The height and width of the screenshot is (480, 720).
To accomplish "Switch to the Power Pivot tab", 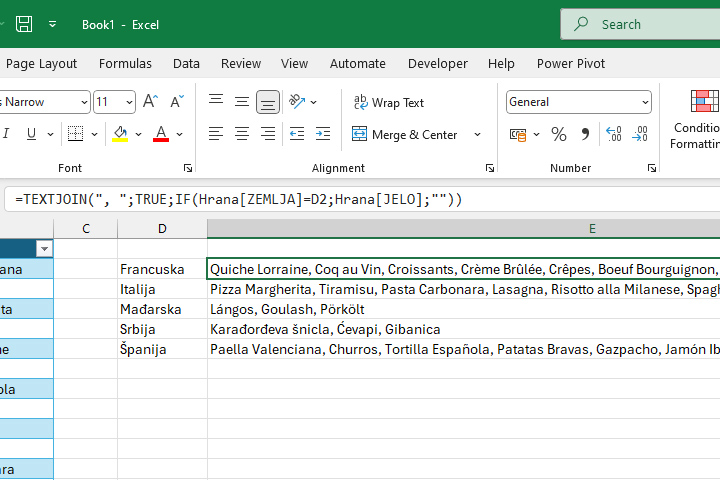I will pos(569,63).
